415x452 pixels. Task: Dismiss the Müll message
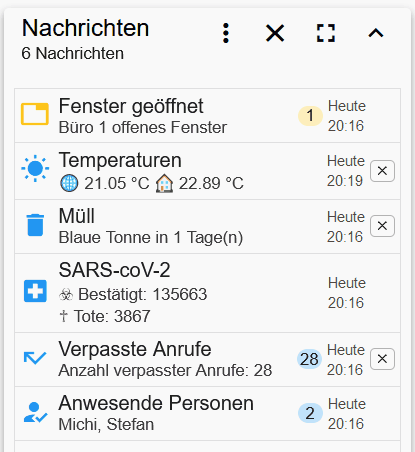382,226
